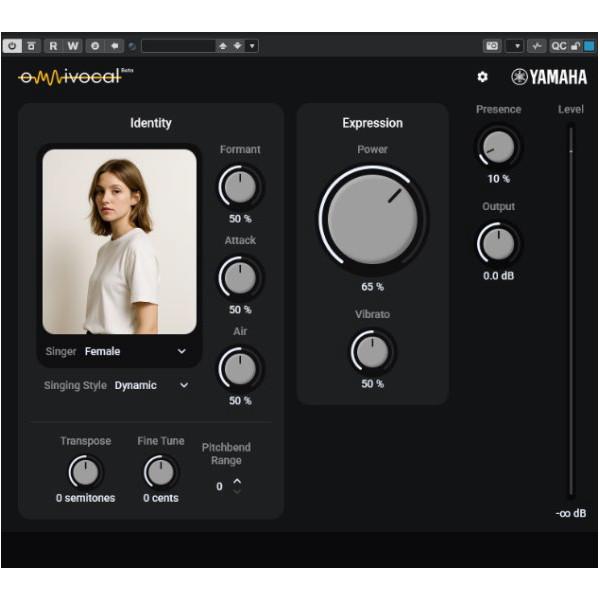Enable Write automation (W button)
The width and height of the screenshot is (600, 600).
[x=73, y=46]
